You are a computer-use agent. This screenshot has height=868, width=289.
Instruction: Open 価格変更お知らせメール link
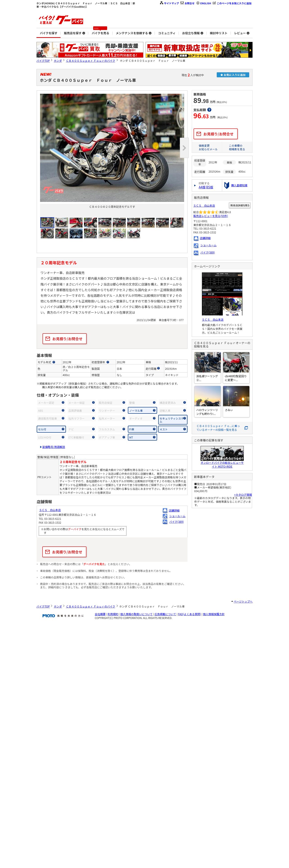pyautogui.click(x=208, y=147)
